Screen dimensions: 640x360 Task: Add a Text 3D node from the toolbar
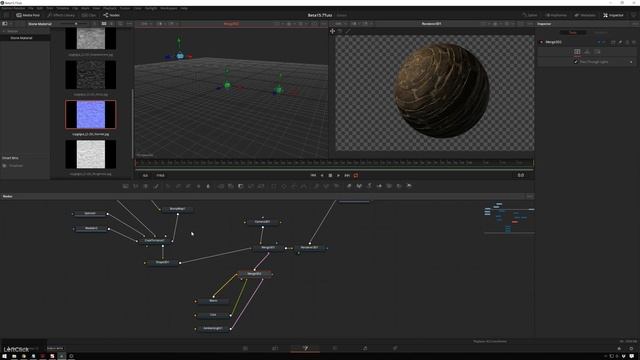pyautogui.click(x=369, y=186)
